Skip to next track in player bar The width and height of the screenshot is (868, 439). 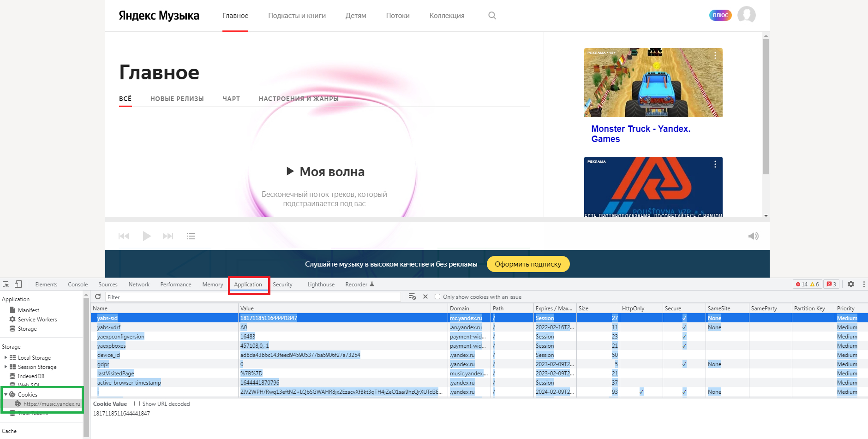168,236
